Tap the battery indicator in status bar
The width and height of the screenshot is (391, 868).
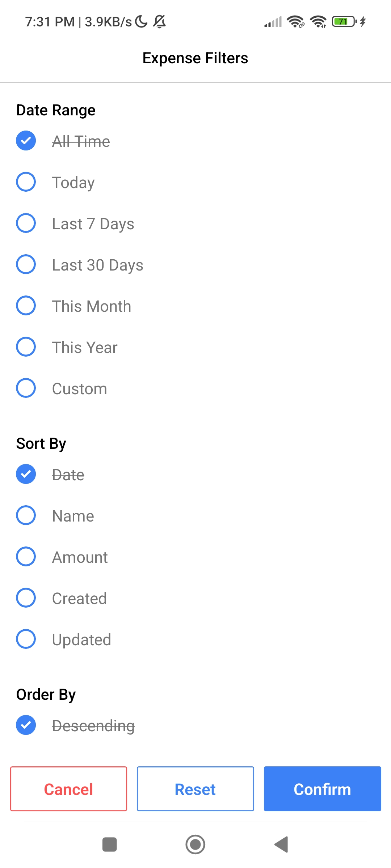click(x=344, y=22)
